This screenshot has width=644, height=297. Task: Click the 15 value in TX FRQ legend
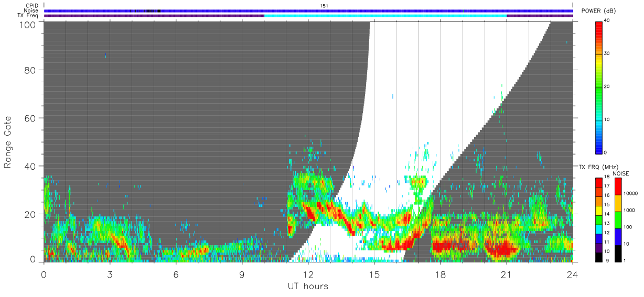pos(607,205)
